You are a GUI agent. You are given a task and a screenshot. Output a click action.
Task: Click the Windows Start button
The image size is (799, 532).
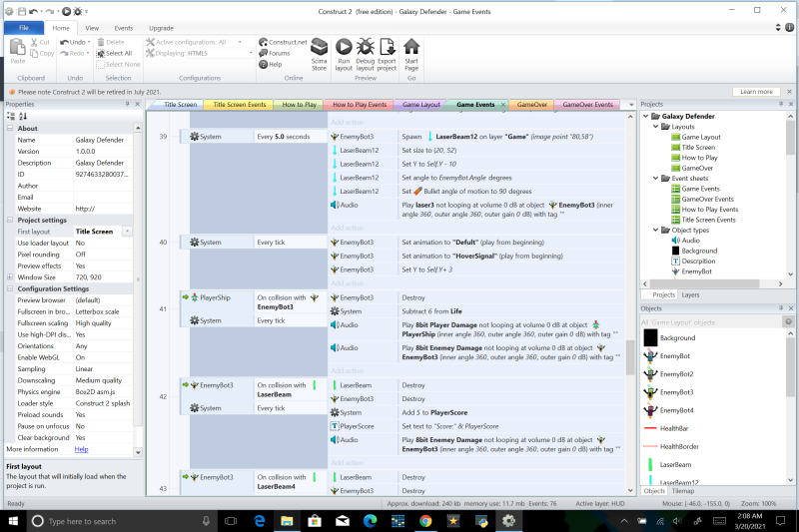click(x=13, y=521)
